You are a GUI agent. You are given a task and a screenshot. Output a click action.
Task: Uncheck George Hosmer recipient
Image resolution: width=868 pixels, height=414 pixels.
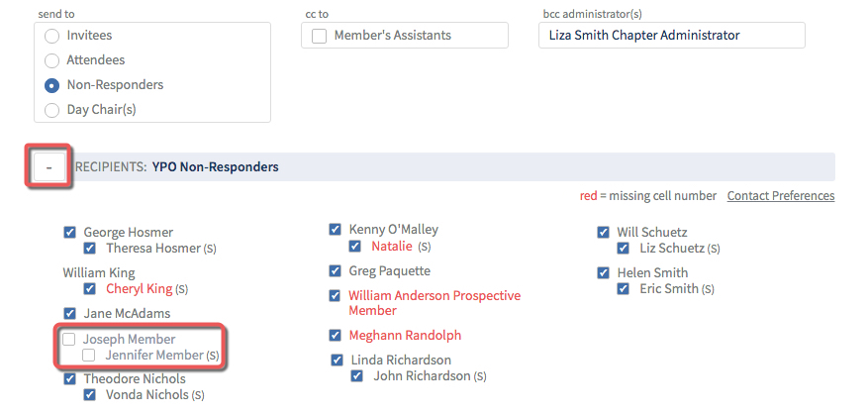[69, 232]
